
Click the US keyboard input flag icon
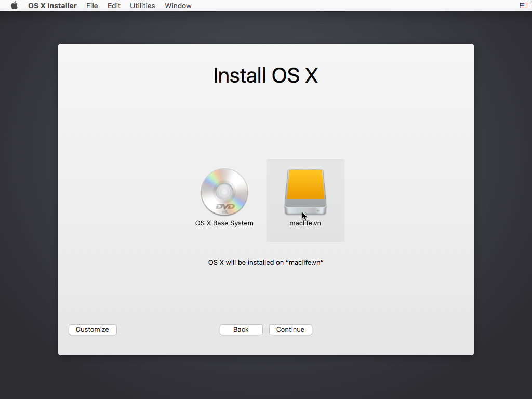click(524, 5)
